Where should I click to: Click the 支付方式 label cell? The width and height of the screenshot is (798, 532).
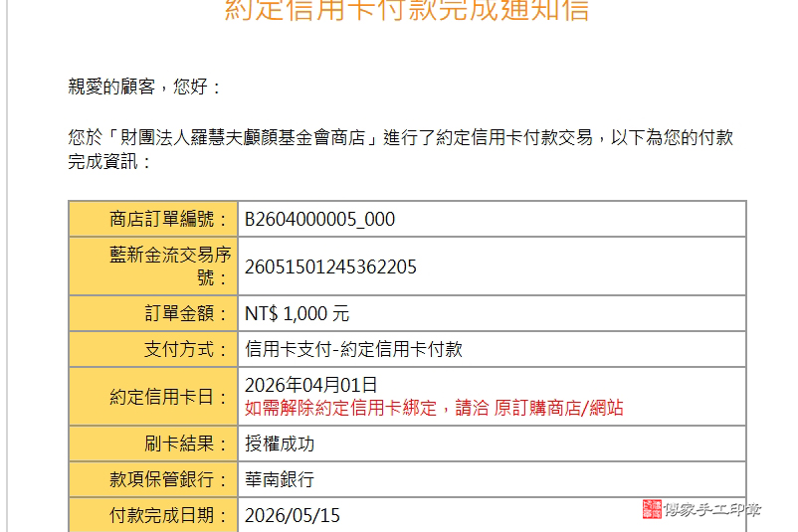[x=153, y=349]
